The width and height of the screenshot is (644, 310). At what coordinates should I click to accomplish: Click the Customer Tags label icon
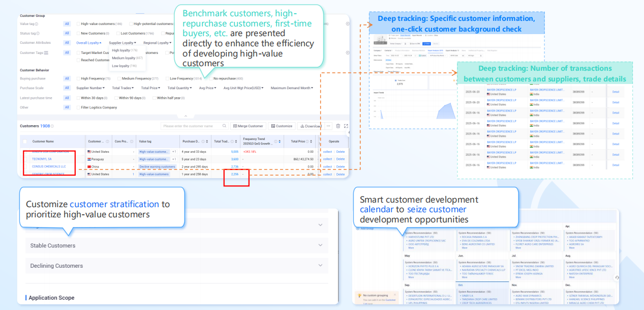46,52
